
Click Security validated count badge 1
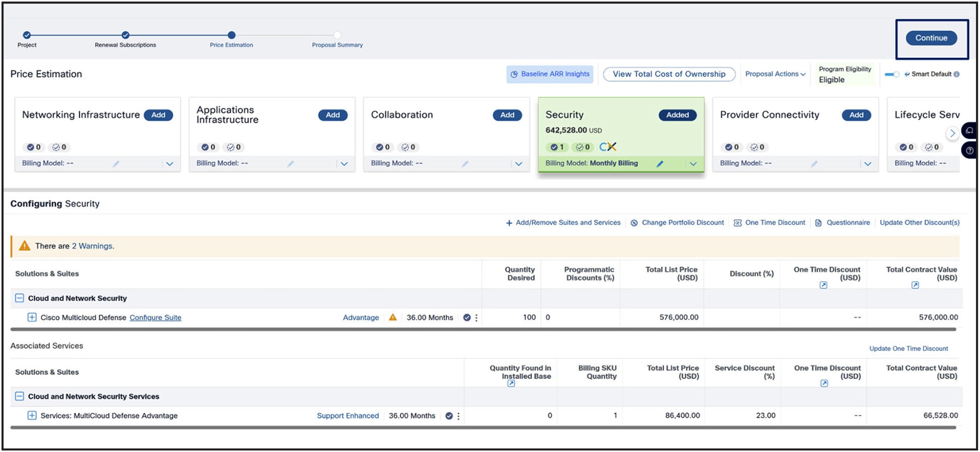(557, 147)
